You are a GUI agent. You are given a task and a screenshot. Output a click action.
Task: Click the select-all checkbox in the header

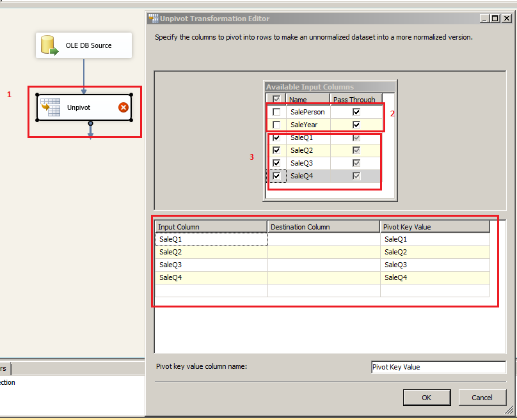277,99
